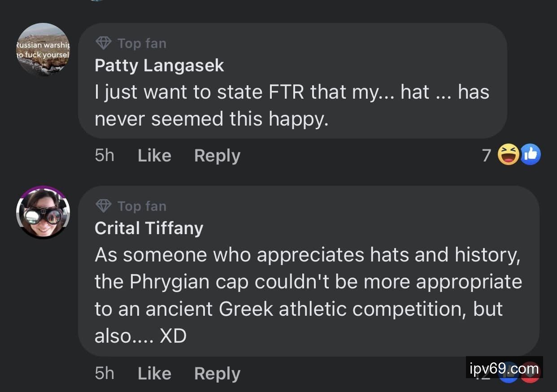Reply to Patty Langasek's comment
Screen dimensions: 557x392
pos(217,156)
